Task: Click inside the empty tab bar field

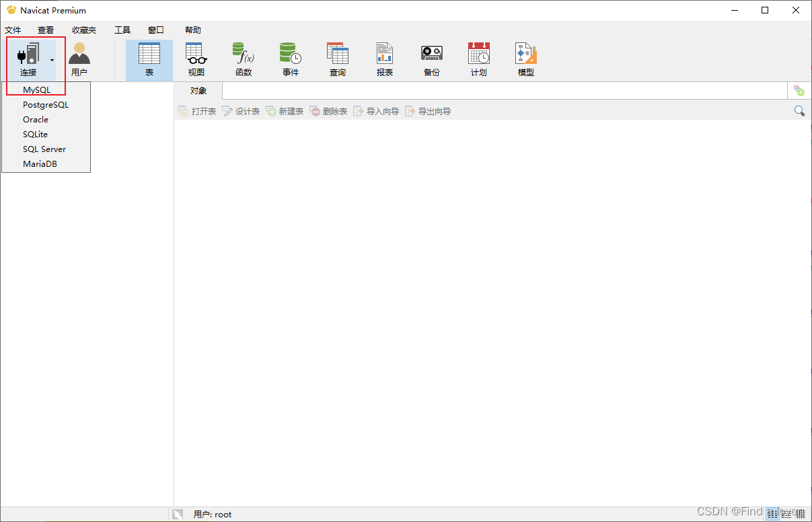Action: pyautogui.click(x=505, y=91)
